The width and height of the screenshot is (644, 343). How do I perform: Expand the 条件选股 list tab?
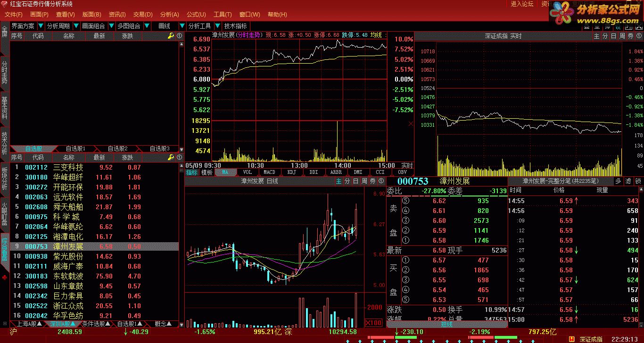point(97,324)
